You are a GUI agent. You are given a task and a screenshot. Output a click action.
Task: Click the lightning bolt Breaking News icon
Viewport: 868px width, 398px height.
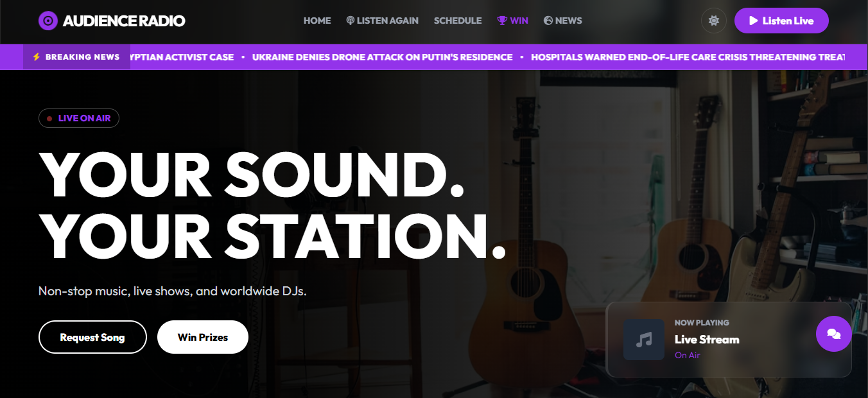pos(37,57)
